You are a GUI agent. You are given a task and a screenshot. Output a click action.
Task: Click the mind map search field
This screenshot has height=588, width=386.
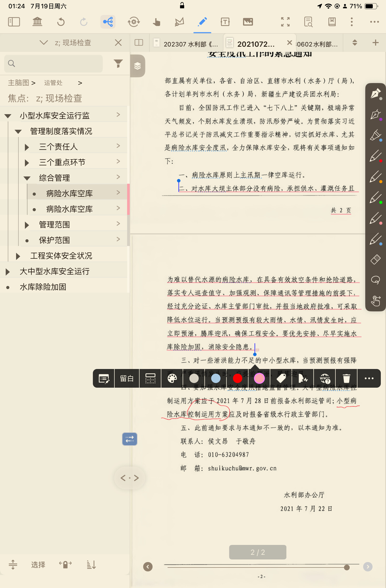(53, 63)
